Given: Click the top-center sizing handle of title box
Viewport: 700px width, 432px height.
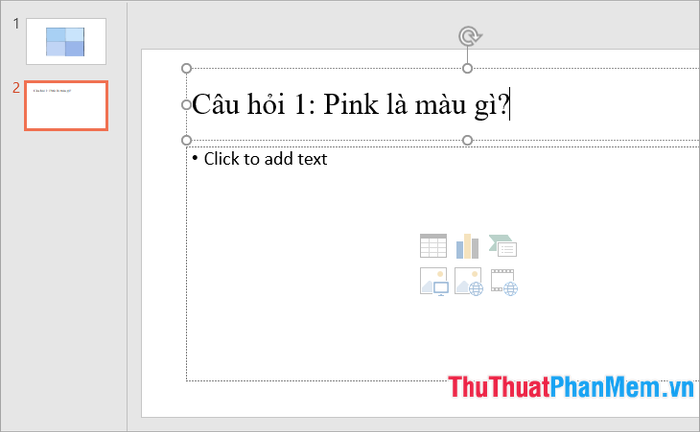Looking at the screenshot, I should [x=467, y=68].
